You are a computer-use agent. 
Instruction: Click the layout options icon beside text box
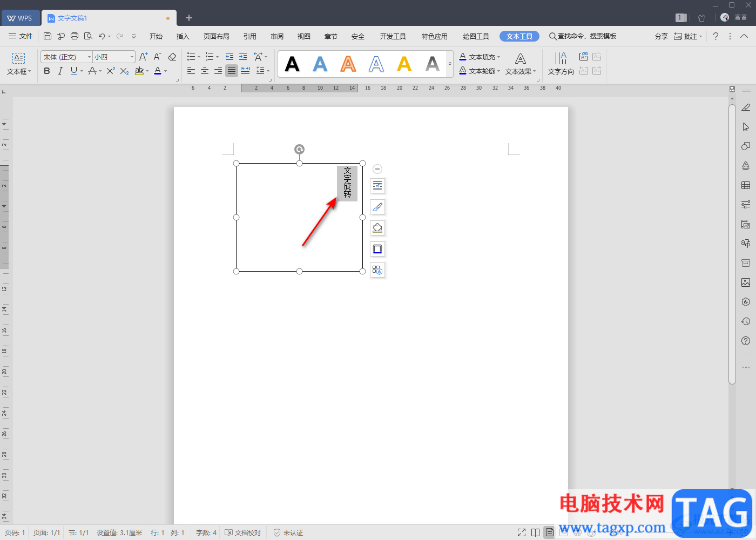point(377,186)
